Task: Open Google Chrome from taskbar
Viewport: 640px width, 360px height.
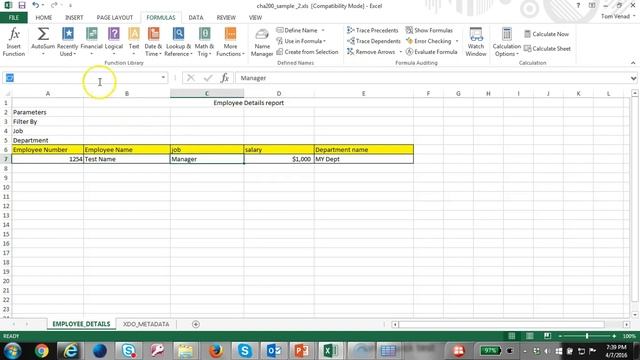Action: [x=42, y=351]
